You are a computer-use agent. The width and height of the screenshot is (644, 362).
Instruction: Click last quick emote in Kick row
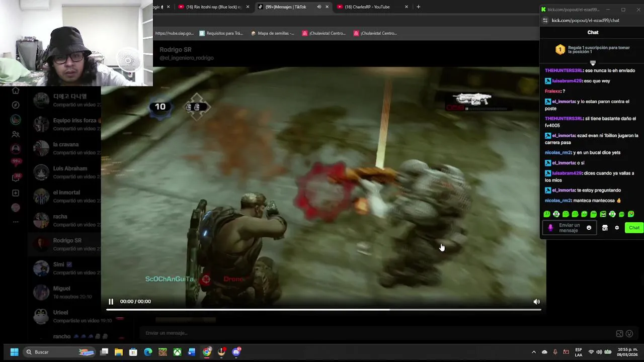pyautogui.click(x=631, y=214)
